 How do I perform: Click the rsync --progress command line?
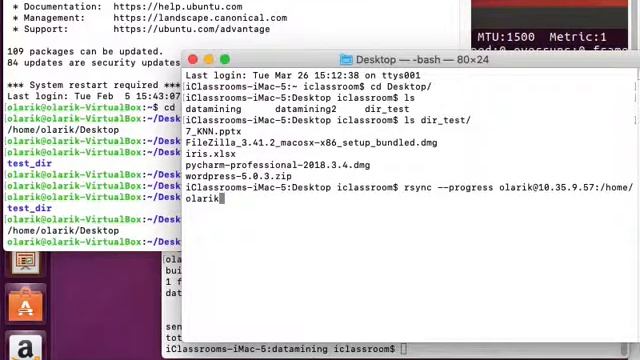[409, 193]
